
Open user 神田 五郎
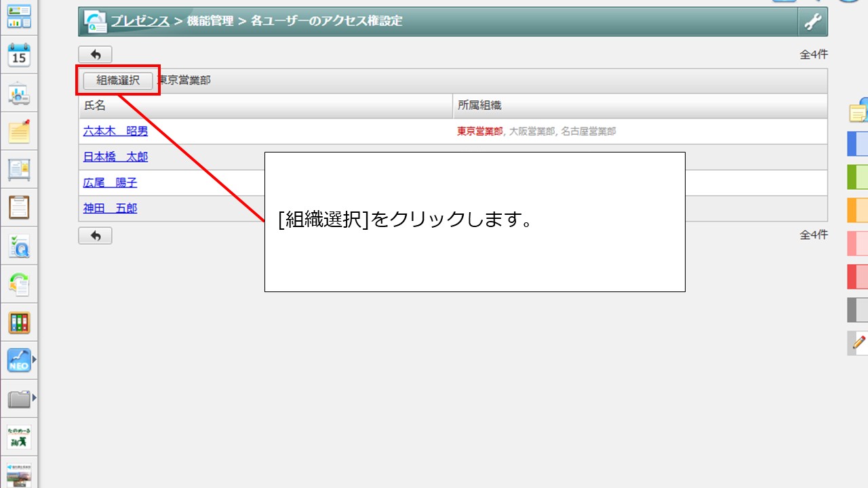point(110,208)
